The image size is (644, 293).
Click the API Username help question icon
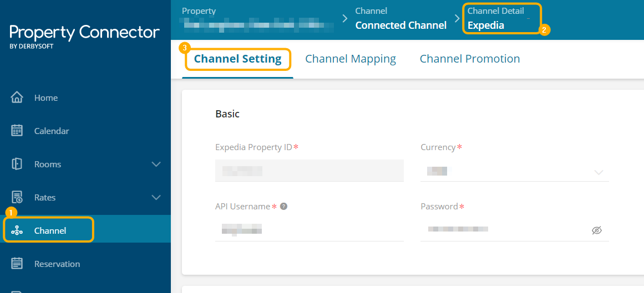click(x=283, y=207)
